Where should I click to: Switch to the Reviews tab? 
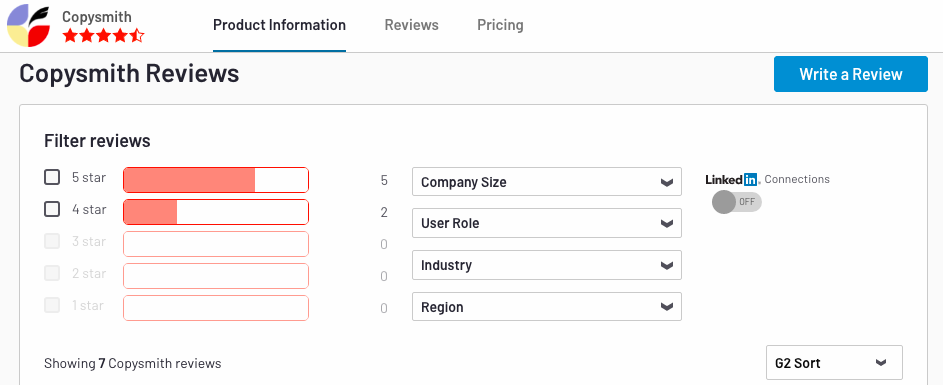click(x=411, y=25)
